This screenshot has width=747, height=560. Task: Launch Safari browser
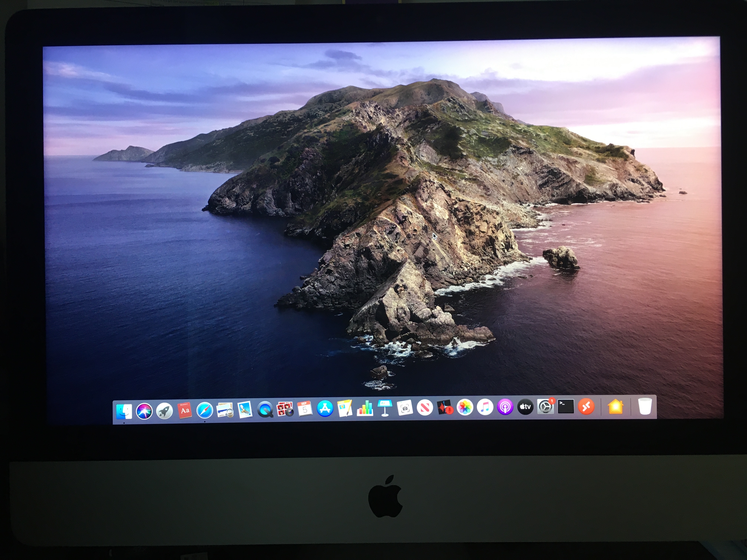coord(205,411)
